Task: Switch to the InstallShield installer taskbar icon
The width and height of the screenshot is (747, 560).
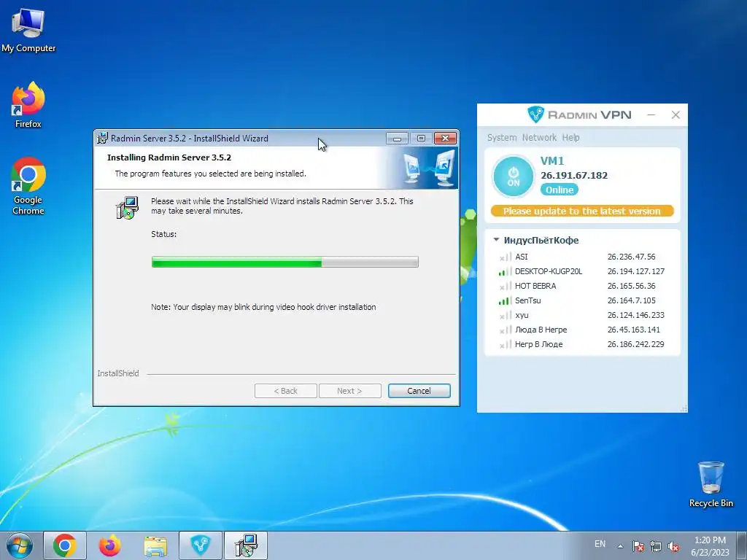Action: pos(246,545)
